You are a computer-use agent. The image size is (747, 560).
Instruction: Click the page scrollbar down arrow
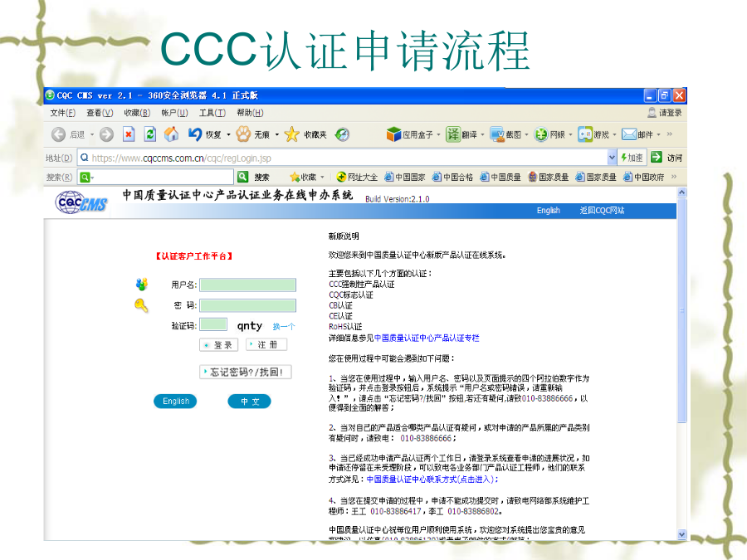point(681,534)
